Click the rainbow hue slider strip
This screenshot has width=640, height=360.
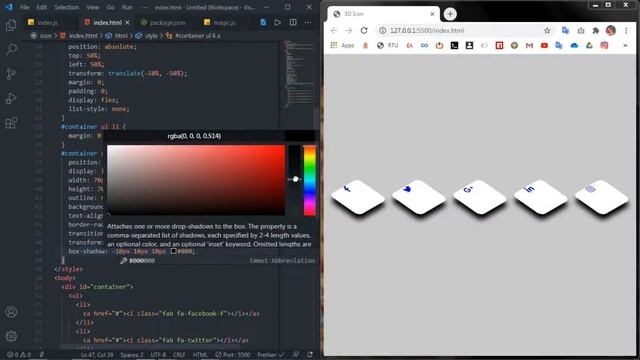pyautogui.click(x=309, y=180)
